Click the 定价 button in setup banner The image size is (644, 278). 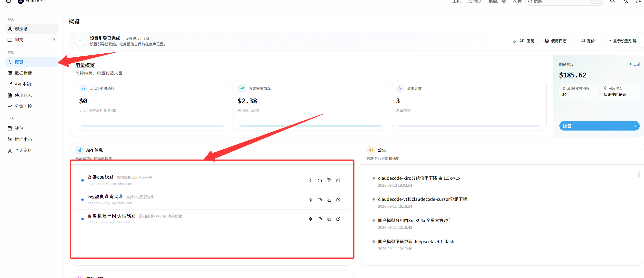click(x=588, y=41)
